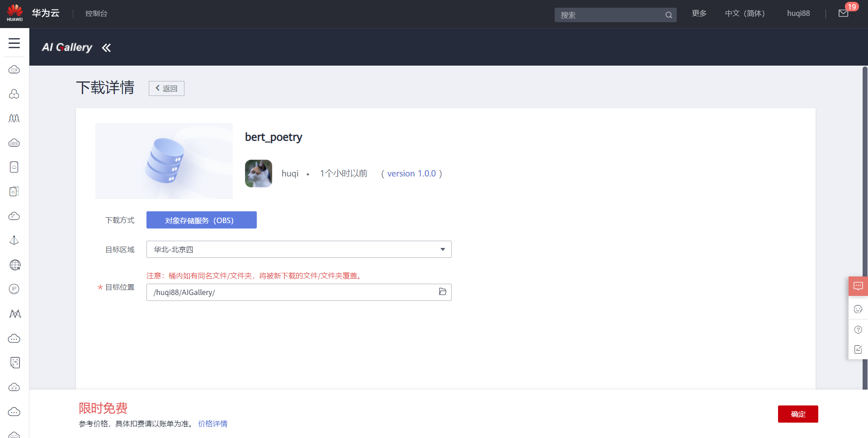Click the 返回 back button

pos(166,88)
